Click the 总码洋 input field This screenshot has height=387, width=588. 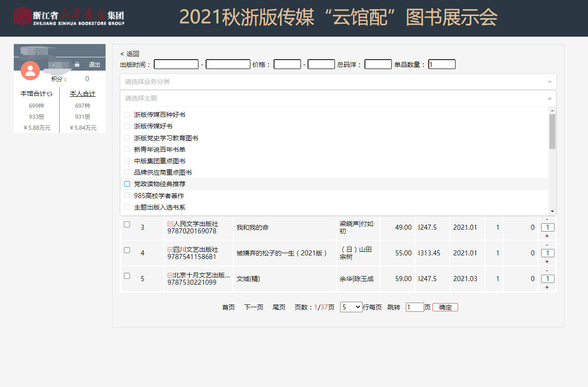pos(378,65)
